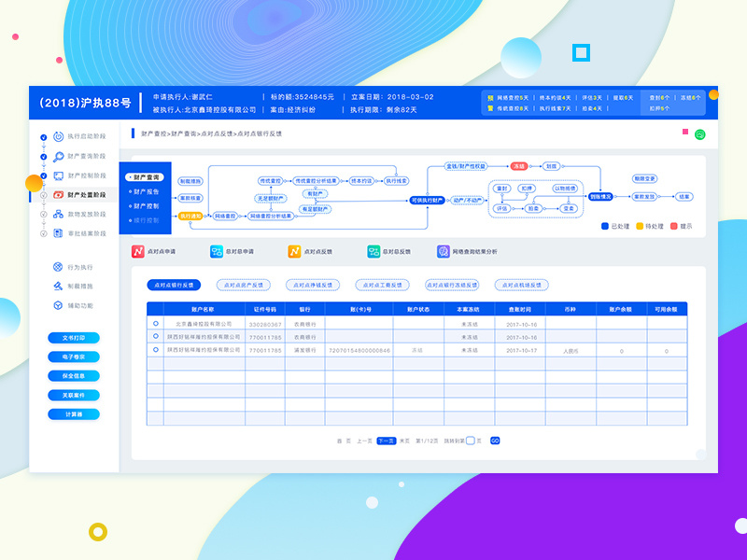Click the orange 点对点反馈 icon
The image size is (747, 560).
[294, 251]
